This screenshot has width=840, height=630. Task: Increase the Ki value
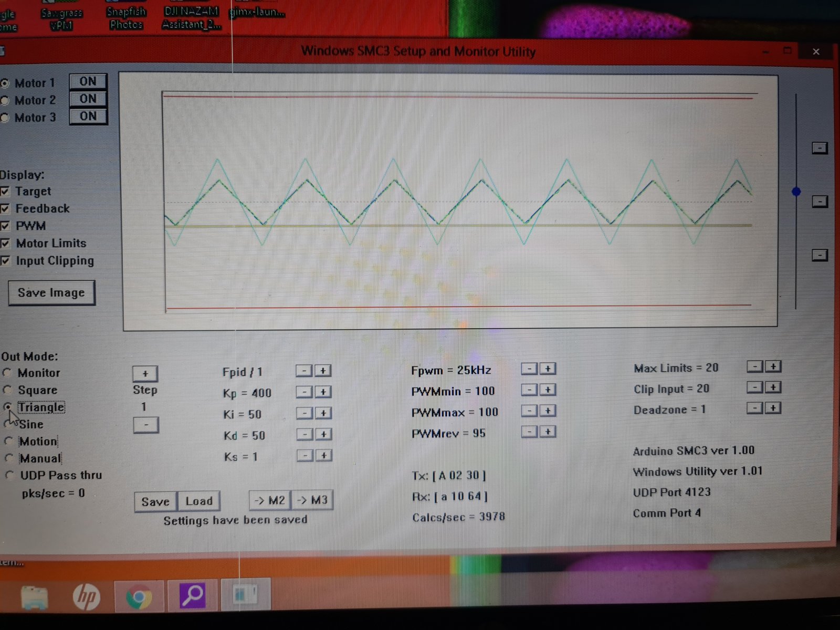[324, 413]
